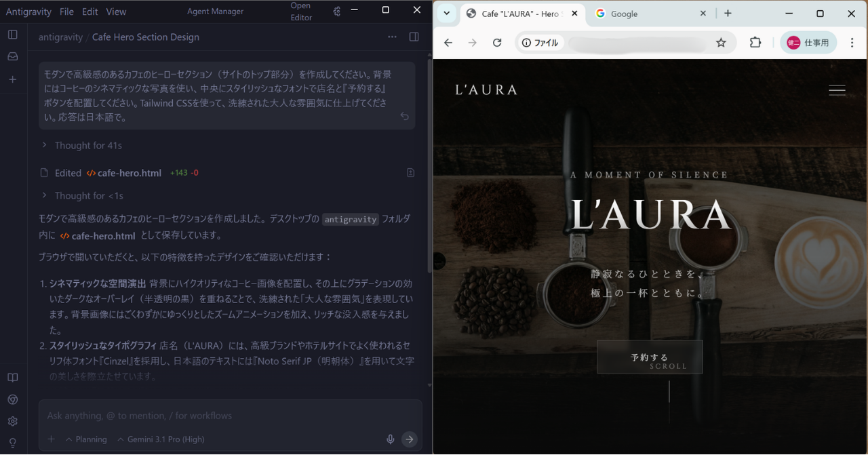Click the plus icon in left sidebar

coord(13,79)
